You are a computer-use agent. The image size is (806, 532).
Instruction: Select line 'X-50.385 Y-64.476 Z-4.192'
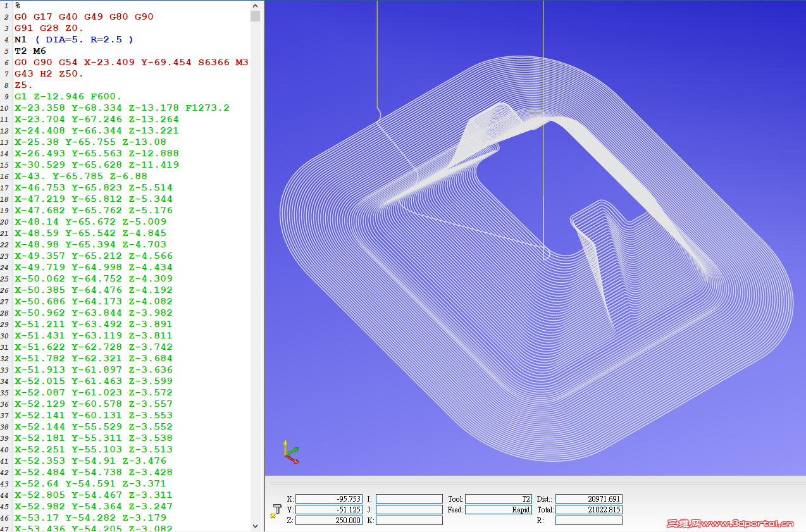[93, 290]
